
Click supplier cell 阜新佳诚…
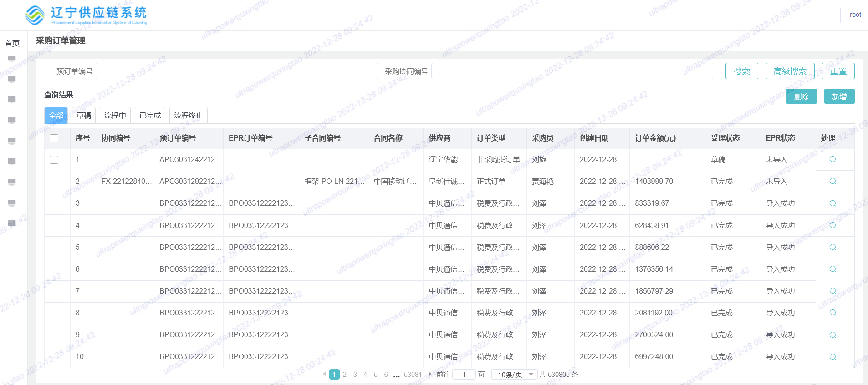point(447,181)
